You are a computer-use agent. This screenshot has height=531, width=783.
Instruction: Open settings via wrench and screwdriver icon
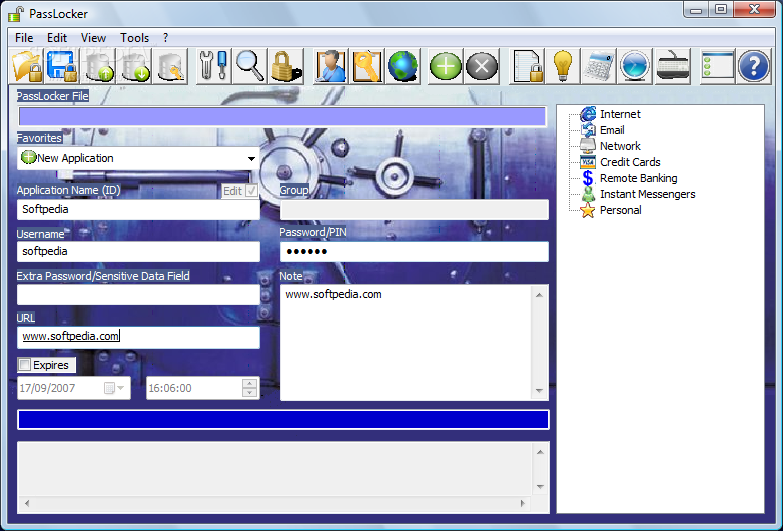point(213,66)
